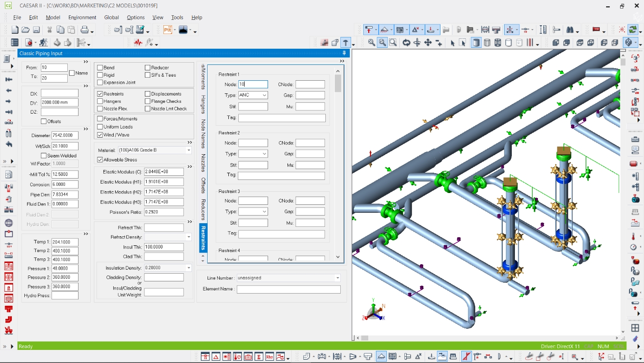644x363 pixels.
Task: Enable the Bend checkbox
Action: [100, 68]
